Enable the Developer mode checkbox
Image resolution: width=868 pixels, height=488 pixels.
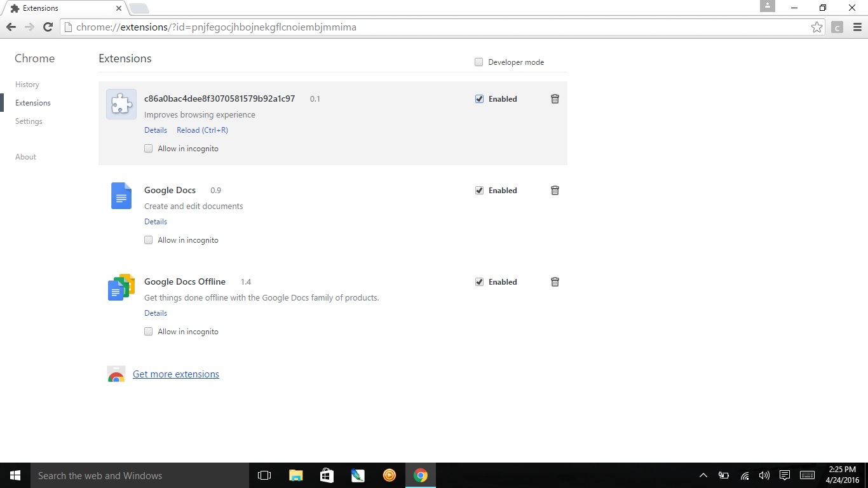478,62
